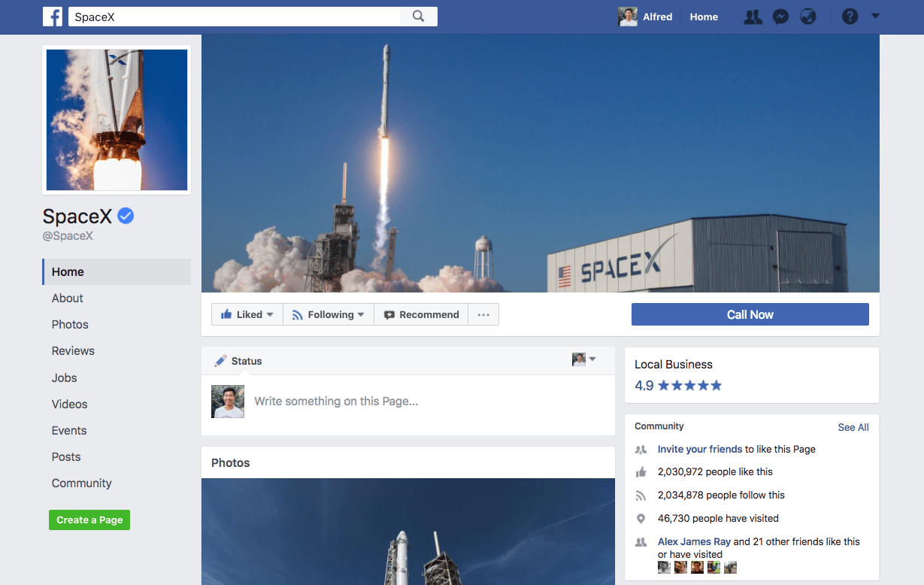This screenshot has width=924, height=585.
Task: Open See All in Community panel
Action: tap(853, 427)
